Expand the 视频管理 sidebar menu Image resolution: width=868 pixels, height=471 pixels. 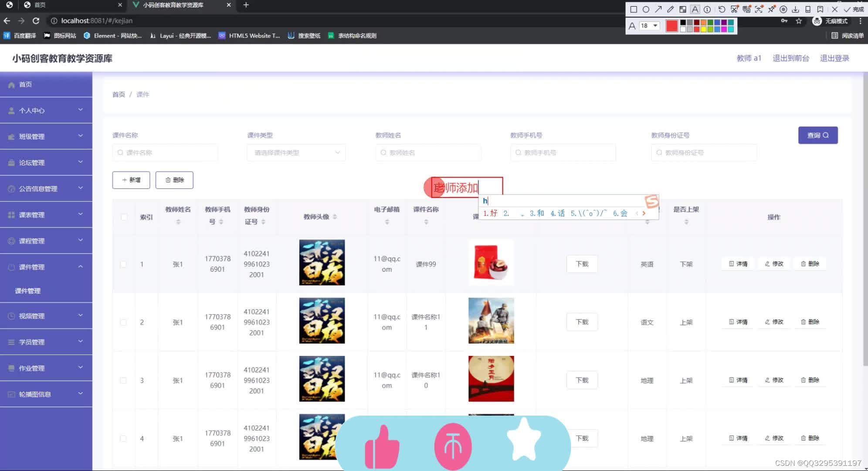click(46, 316)
